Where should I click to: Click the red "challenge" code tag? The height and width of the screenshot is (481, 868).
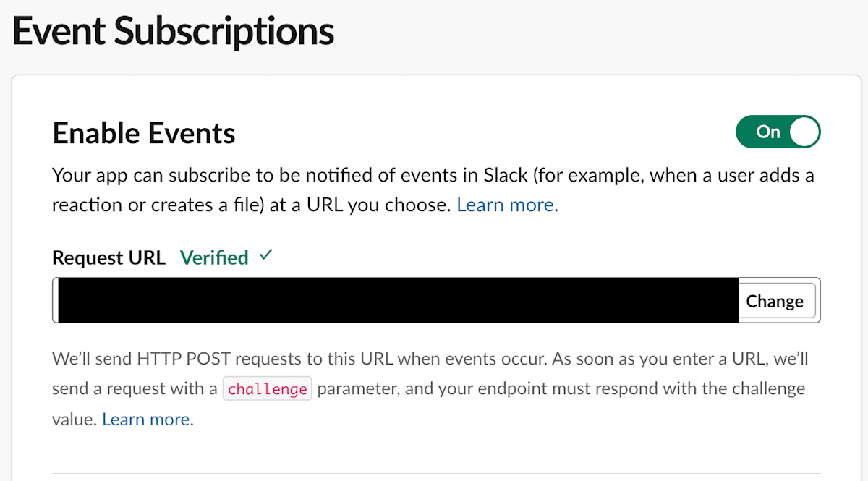[x=267, y=389]
